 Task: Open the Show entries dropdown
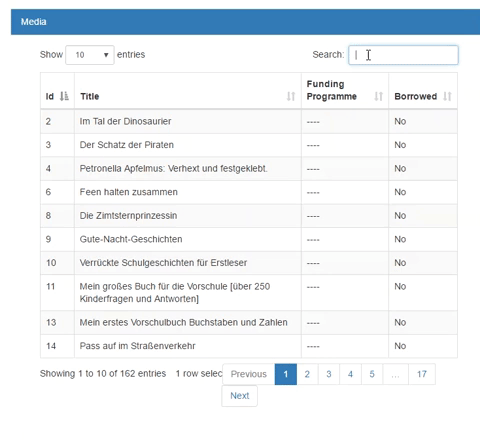[90, 55]
